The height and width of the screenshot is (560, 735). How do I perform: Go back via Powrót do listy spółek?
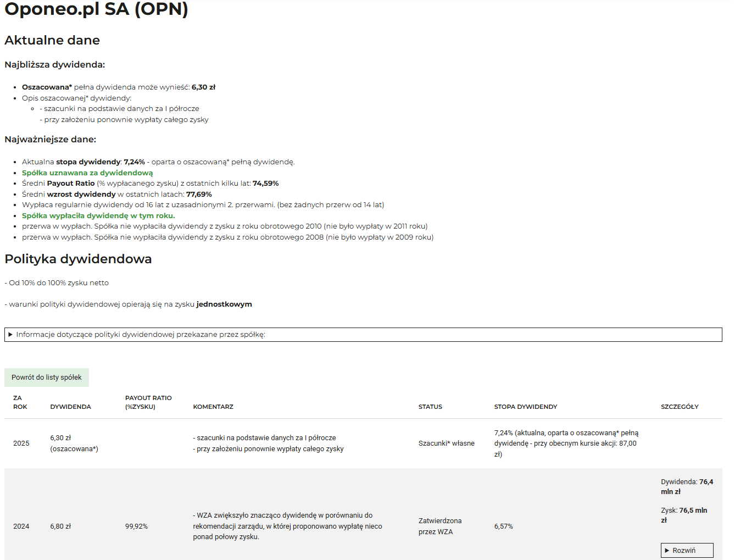(47, 378)
